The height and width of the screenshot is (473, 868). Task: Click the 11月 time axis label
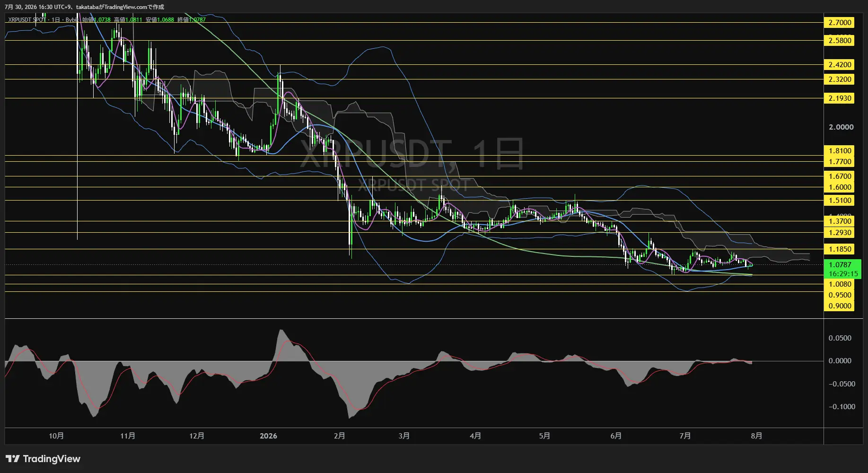coord(128,436)
